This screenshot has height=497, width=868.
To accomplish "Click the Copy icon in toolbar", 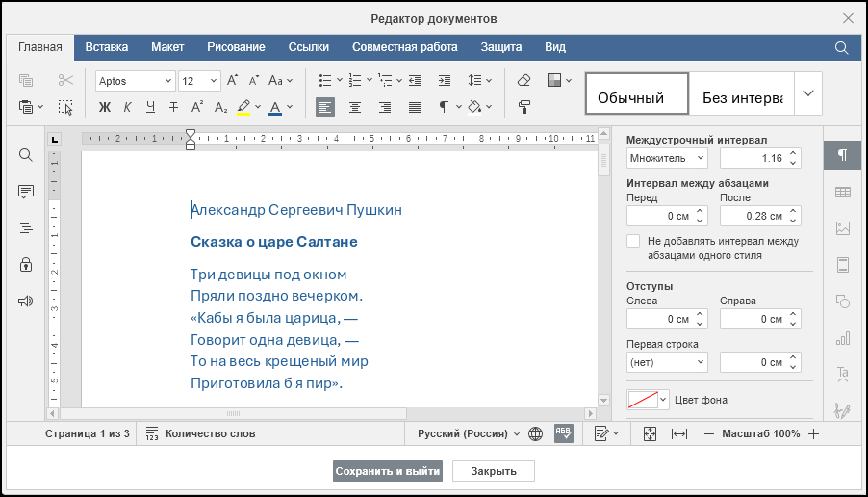I will pos(25,80).
